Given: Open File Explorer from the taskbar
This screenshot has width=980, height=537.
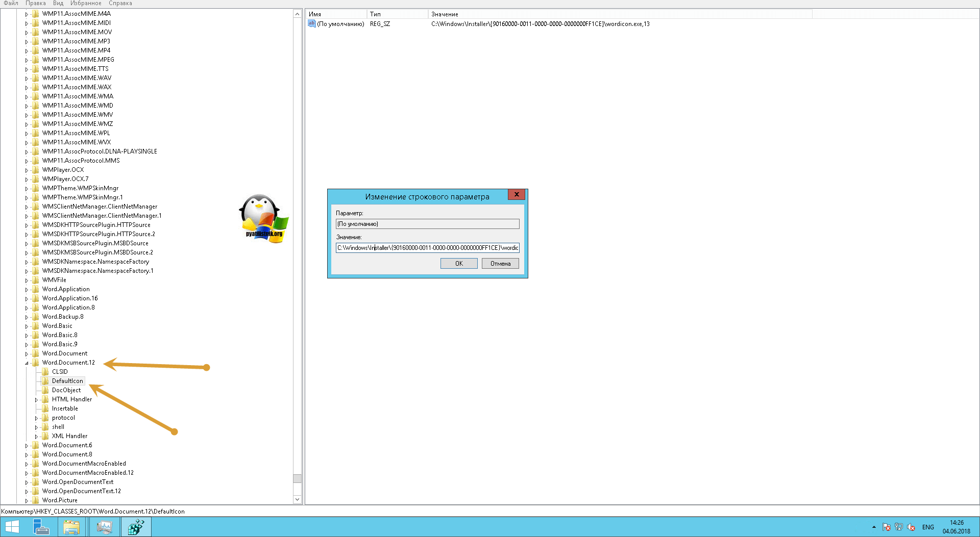Looking at the screenshot, I should pos(71,527).
